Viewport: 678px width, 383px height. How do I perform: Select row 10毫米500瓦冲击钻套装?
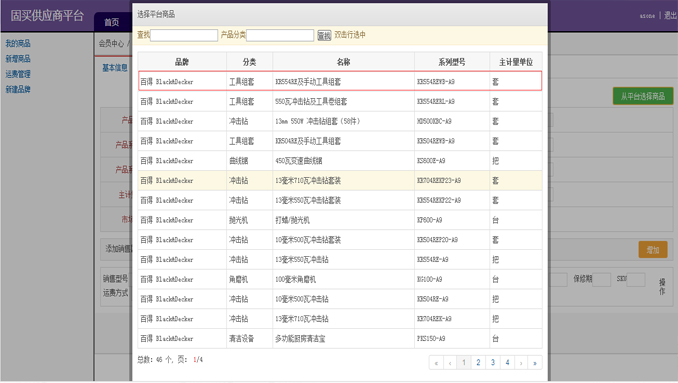340,240
